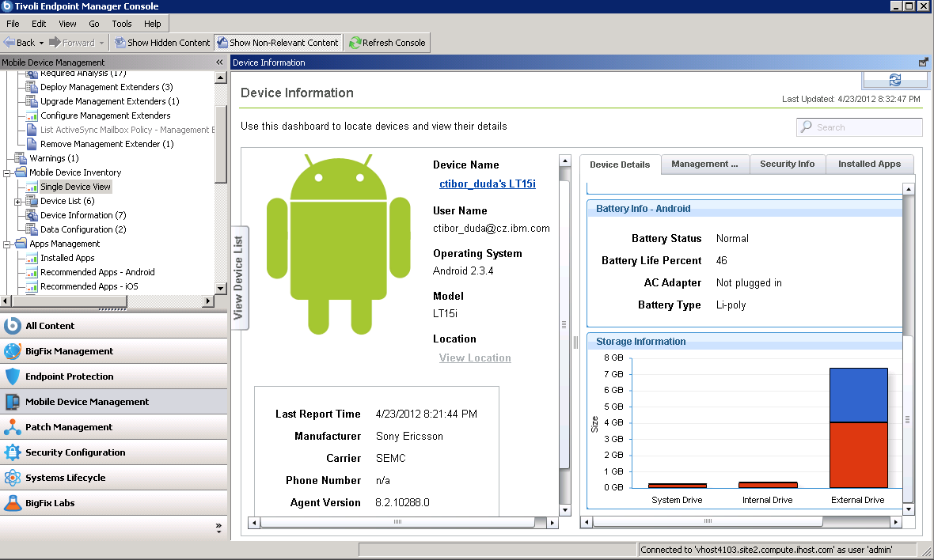
Task: Click the Tivoli Endpoint Manager title bar icon
Action: (7, 6)
